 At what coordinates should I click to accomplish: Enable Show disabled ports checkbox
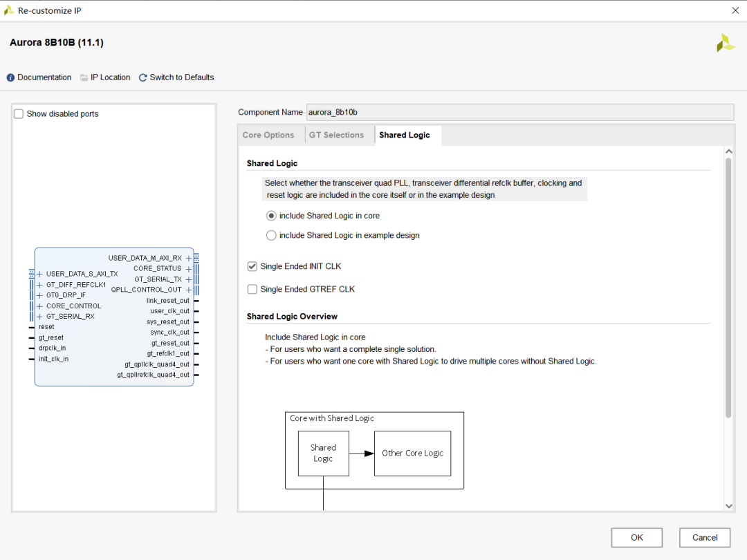(19, 114)
